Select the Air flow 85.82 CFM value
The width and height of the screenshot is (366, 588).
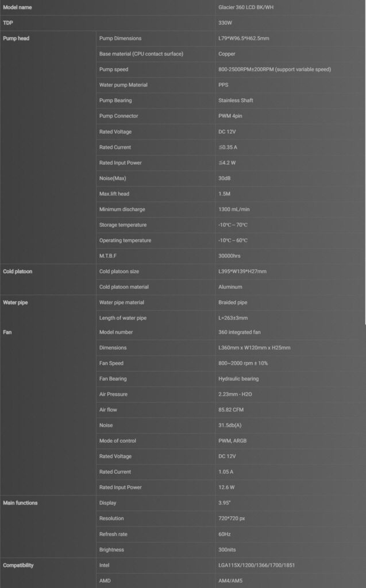(x=231, y=410)
